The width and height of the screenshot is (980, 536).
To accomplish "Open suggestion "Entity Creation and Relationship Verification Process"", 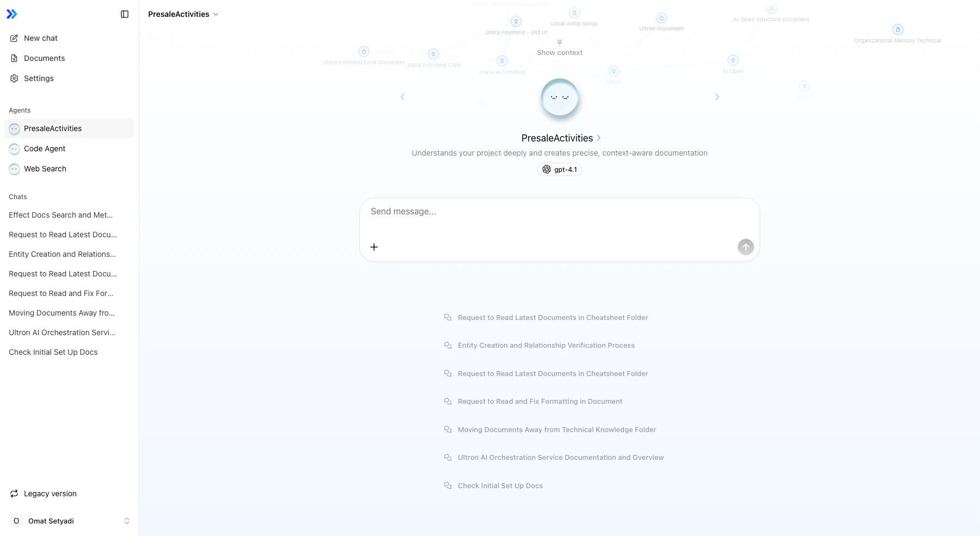I will [546, 345].
